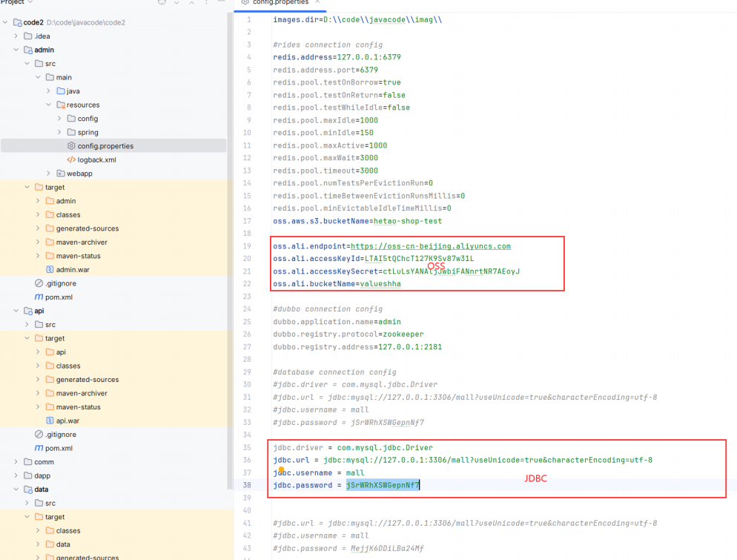Expand generated-sources under admin target
737x560 pixels.
coord(38,228)
